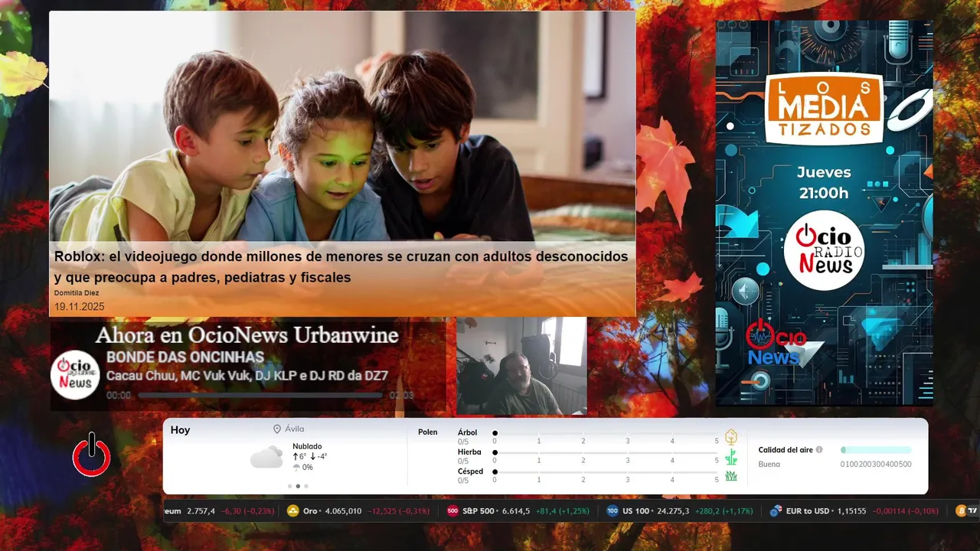Open the Roblox news headline

[x=341, y=267]
